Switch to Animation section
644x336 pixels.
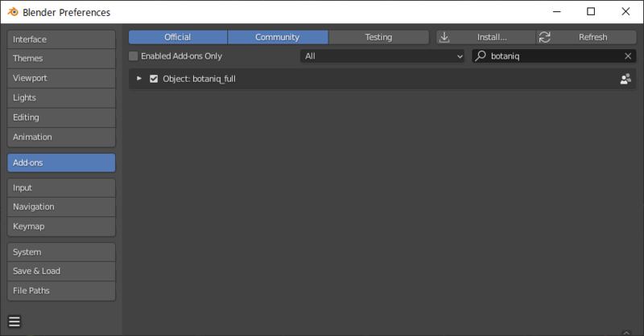click(x=61, y=137)
